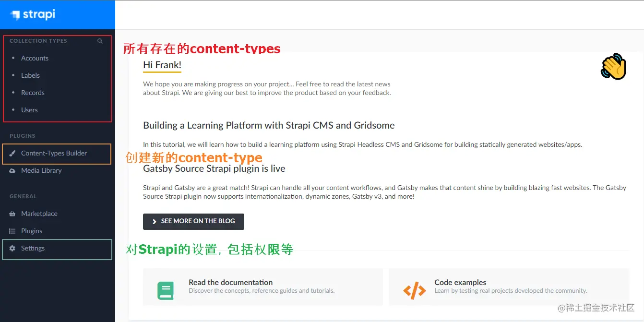
Task: Click the Plugins list icon
Action: 12,231
